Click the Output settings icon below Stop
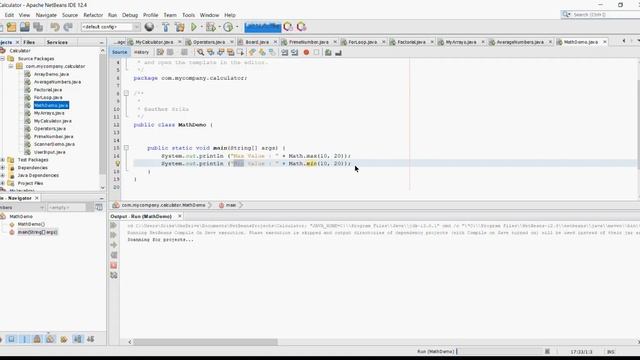640x360 pixels. click(114, 276)
